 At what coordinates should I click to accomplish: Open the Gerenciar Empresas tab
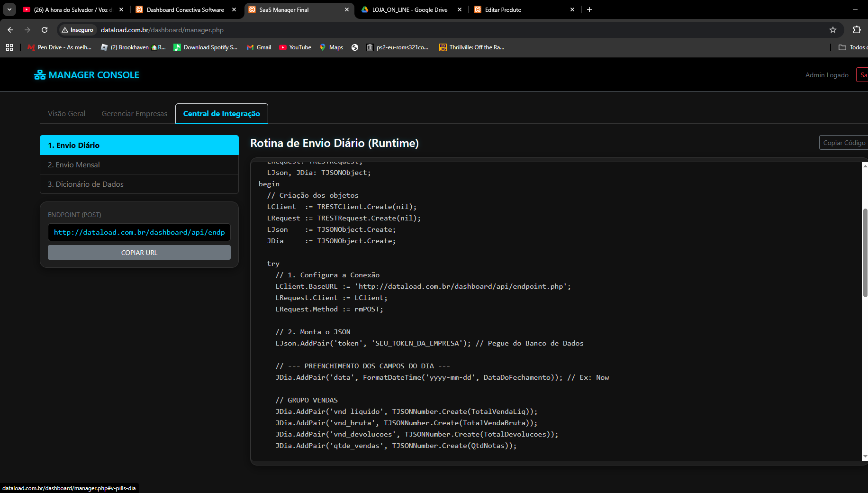pyautogui.click(x=135, y=114)
